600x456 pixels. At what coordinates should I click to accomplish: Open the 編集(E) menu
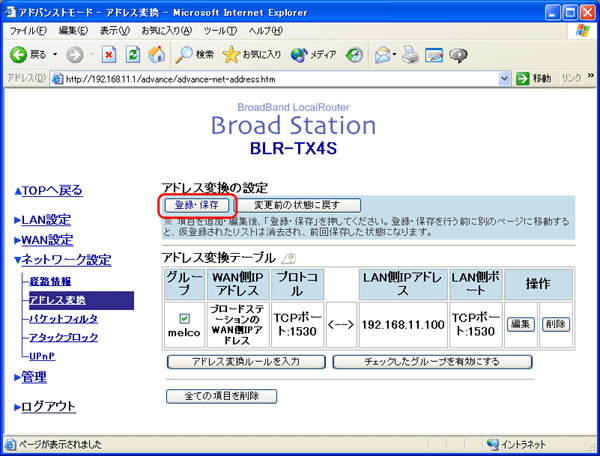pyautogui.click(x=73, y=31)
